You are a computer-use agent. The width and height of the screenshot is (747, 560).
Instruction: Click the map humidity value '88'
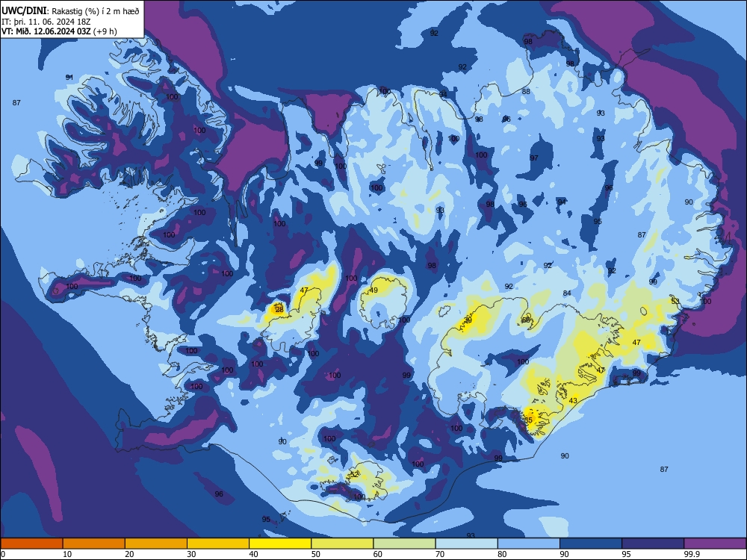[526, 91]
